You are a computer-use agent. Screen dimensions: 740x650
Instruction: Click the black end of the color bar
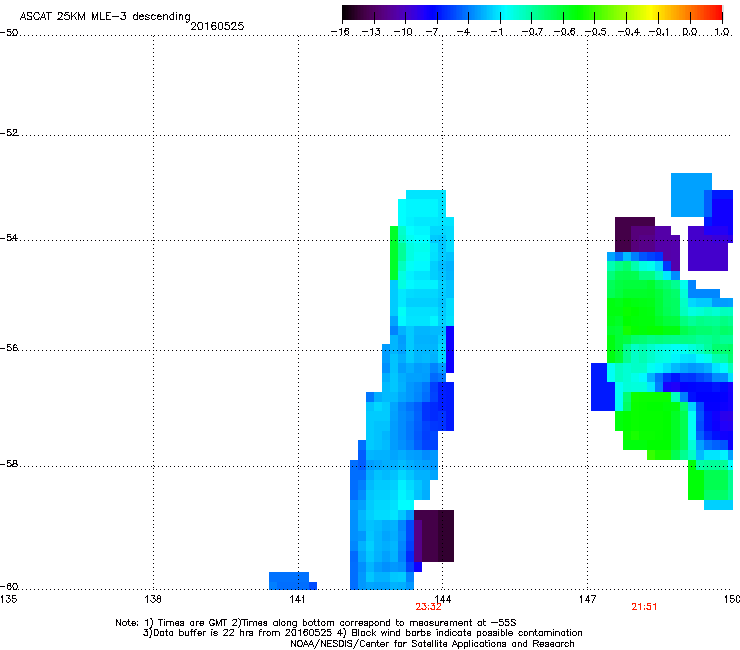point(347,13)
